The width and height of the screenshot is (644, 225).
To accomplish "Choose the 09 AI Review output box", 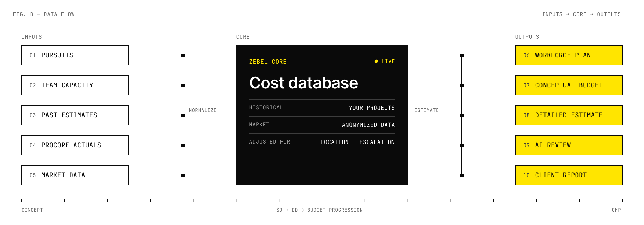I will tap(569, 145).
